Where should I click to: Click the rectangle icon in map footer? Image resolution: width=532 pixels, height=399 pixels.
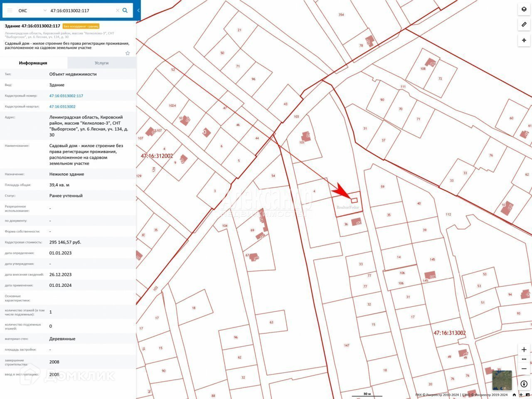point(528,395)
